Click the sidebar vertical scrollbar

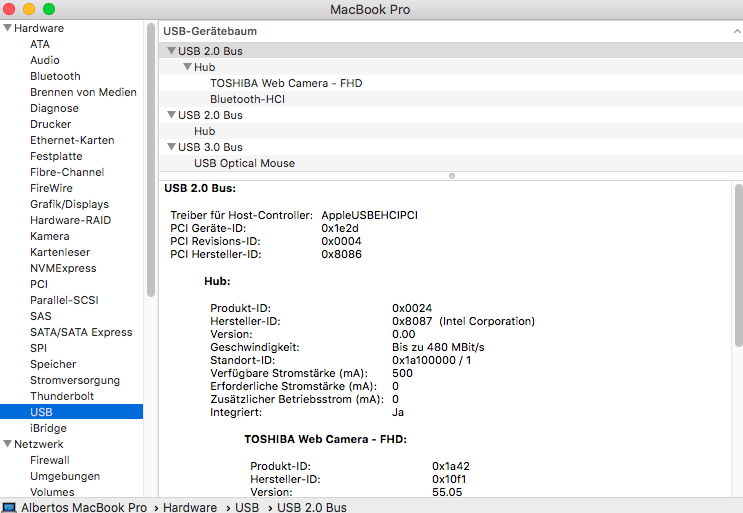[151, 160]
